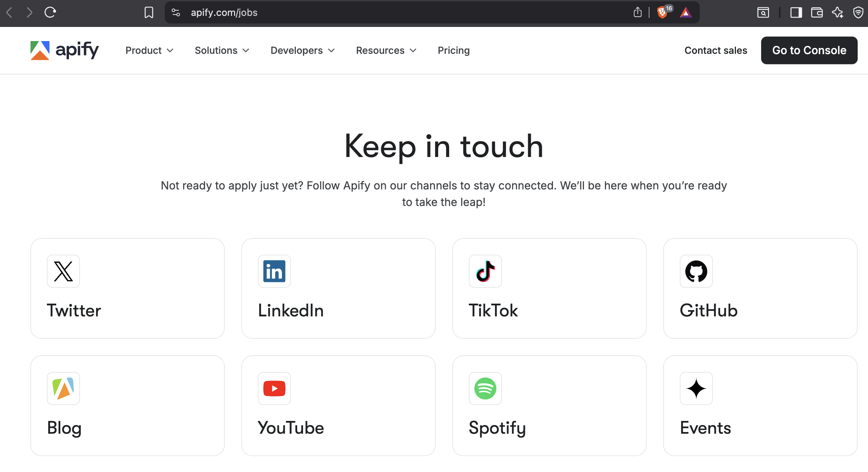Click the Brave Rewards triangle icon
Image resolution: width=868 pixels, height=472 pixels.
click(x=686, y=13)
